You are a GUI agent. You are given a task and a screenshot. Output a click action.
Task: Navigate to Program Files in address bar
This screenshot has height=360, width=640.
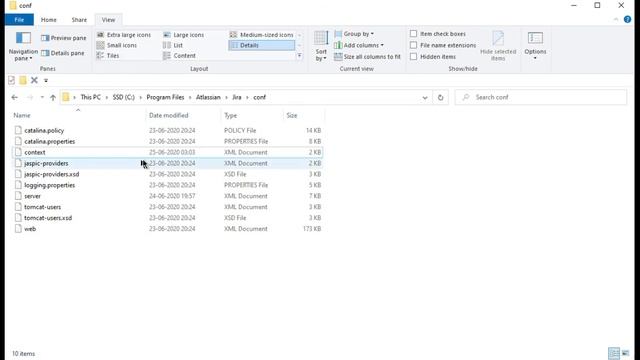point(165,98)
